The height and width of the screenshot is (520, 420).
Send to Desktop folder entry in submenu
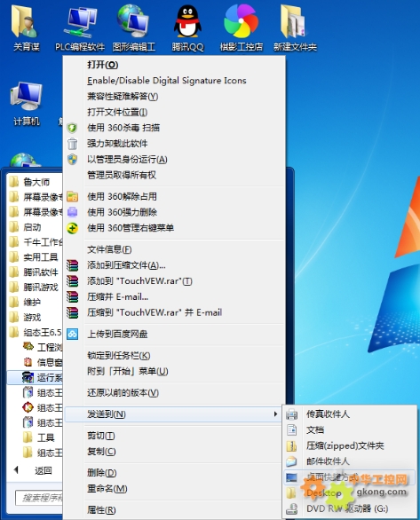click(x=324, y=493)
